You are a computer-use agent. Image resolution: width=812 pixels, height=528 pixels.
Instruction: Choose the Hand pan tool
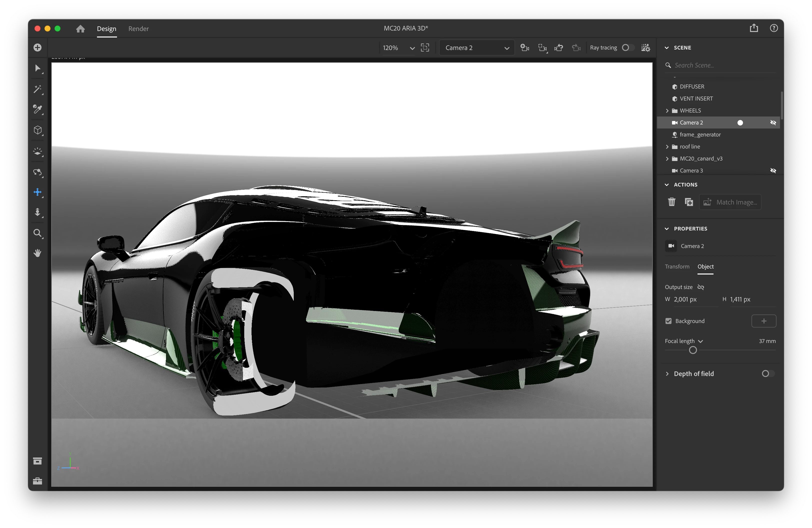click(x=37, y=253)
